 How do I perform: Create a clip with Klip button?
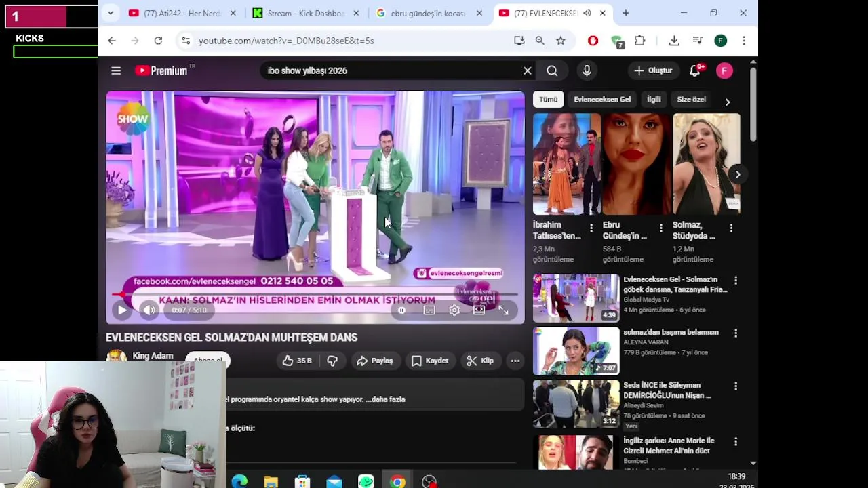pyautogui.click(x=479, y=361)
